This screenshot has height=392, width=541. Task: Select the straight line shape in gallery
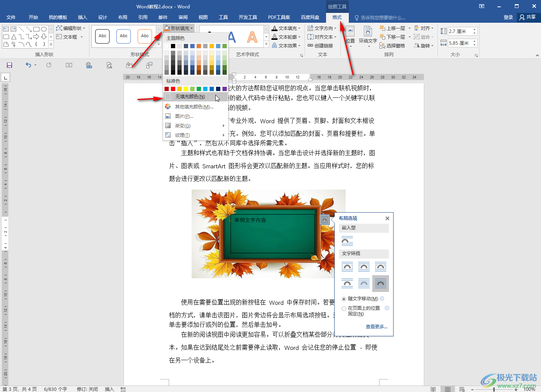(x=21, y=29)
